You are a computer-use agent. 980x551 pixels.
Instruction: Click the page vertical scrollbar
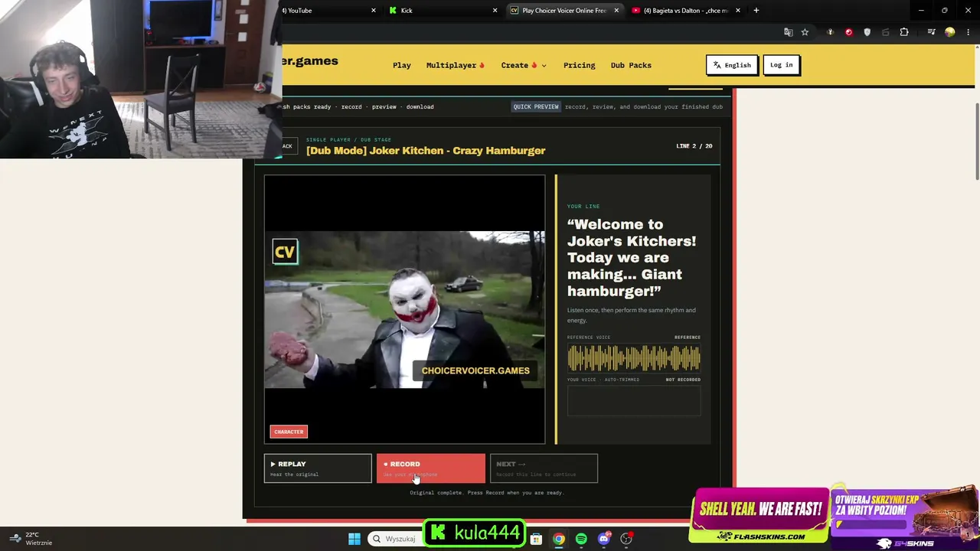[x=976, y=142]
